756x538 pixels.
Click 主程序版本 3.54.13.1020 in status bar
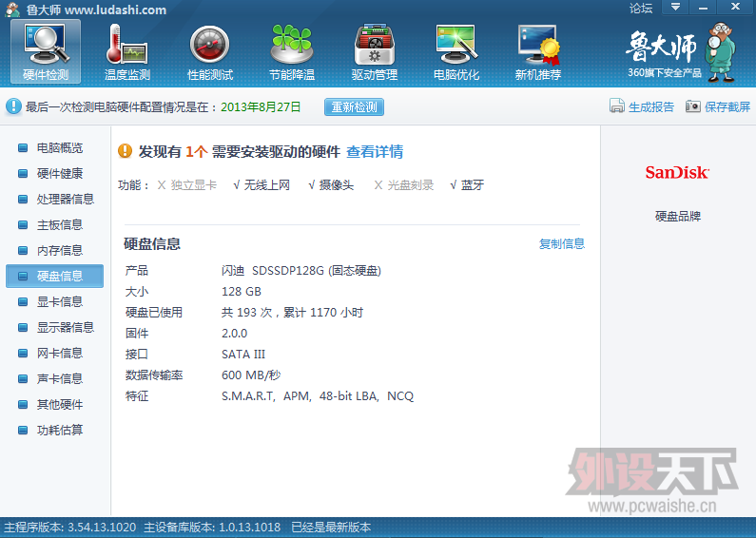(70, 528)
